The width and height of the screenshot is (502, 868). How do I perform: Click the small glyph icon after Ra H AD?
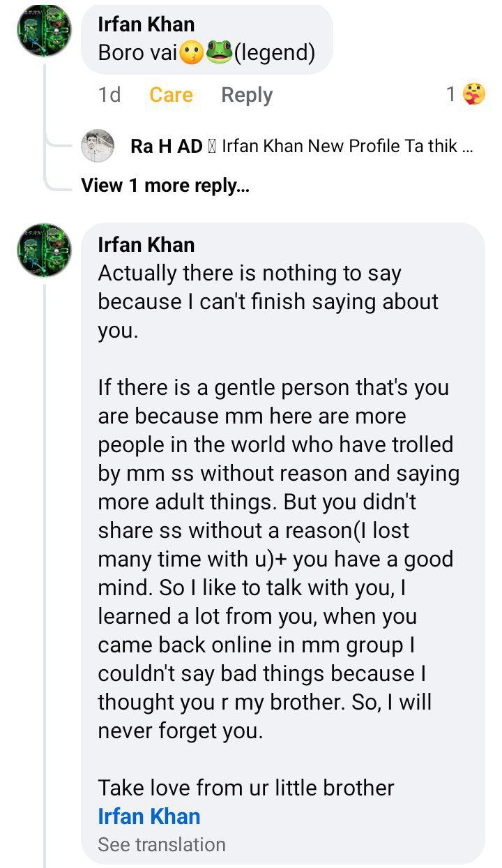(x=212, y=147)
